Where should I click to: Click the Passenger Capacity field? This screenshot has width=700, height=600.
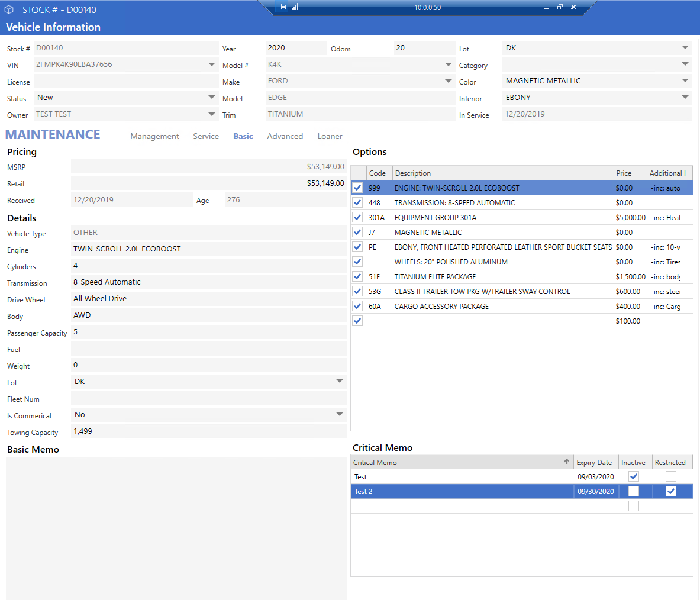pyautogui.click(x=208, y=332)
